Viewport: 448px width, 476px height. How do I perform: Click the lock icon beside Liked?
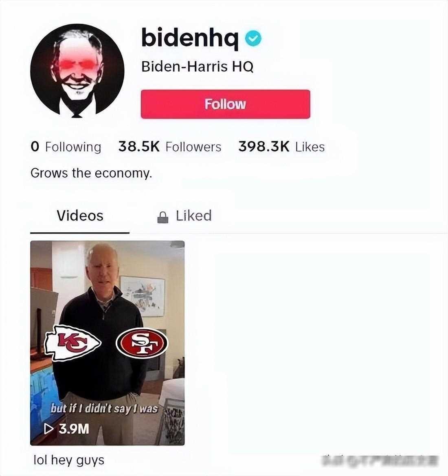point(163,217)
